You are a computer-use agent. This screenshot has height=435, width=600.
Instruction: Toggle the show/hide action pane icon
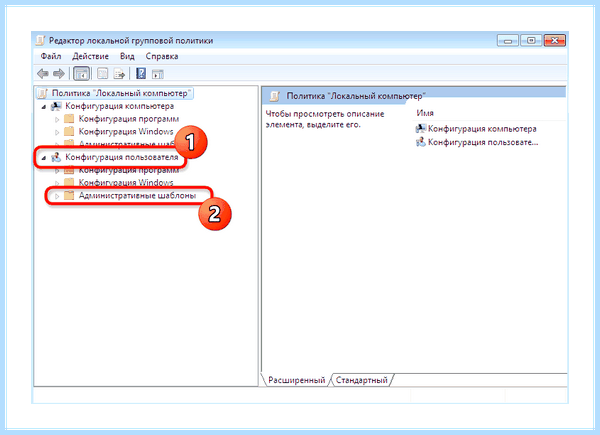click(158, 74)
